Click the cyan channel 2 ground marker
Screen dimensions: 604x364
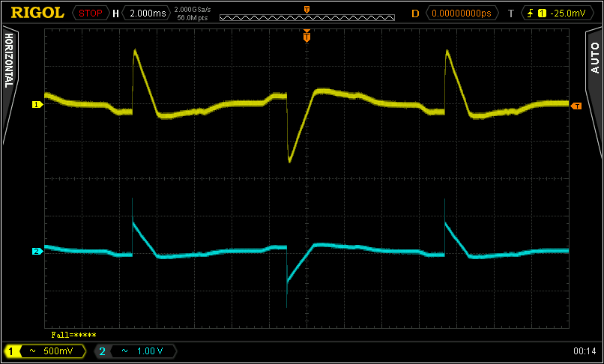36,252
